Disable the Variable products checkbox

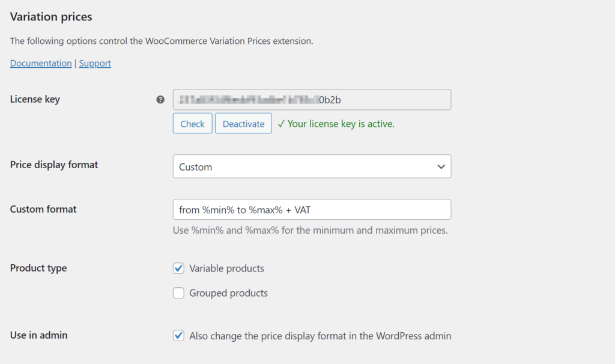(178, 268)
